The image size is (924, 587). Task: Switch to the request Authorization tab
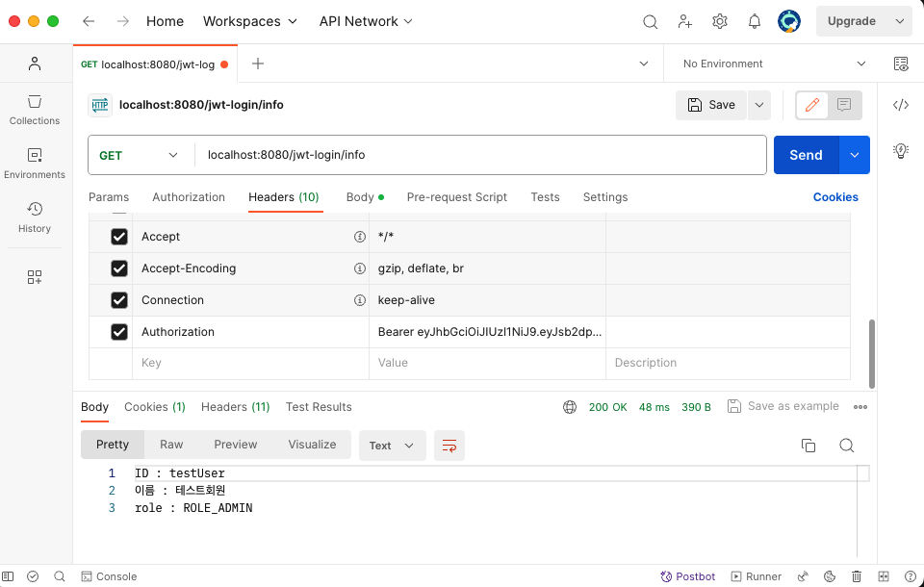tap(189, 197)
